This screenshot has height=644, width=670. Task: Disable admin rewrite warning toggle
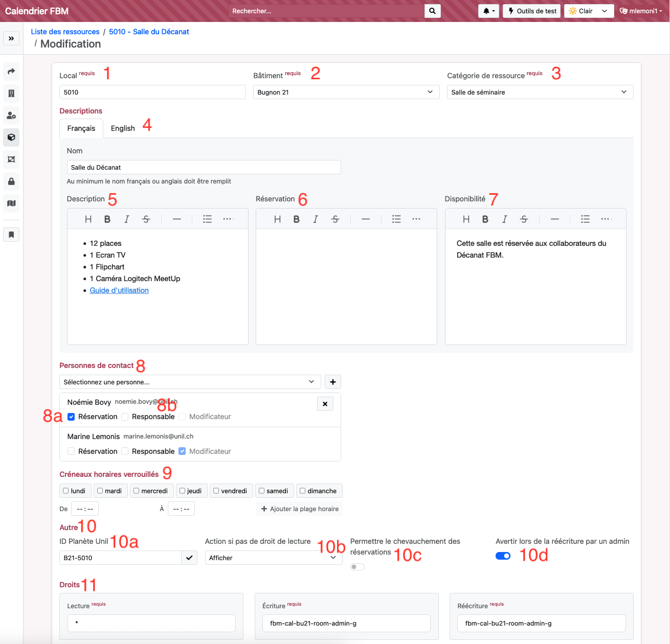(503, 556)
